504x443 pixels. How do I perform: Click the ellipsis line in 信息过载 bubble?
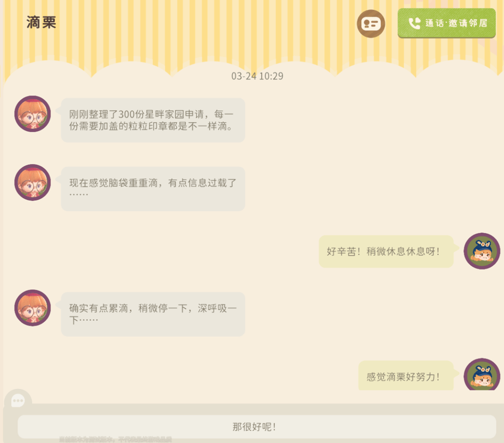point(78,194)
